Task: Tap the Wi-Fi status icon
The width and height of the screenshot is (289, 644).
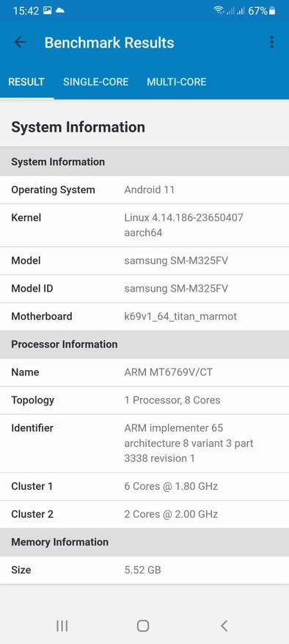Action: pos(219,11)
